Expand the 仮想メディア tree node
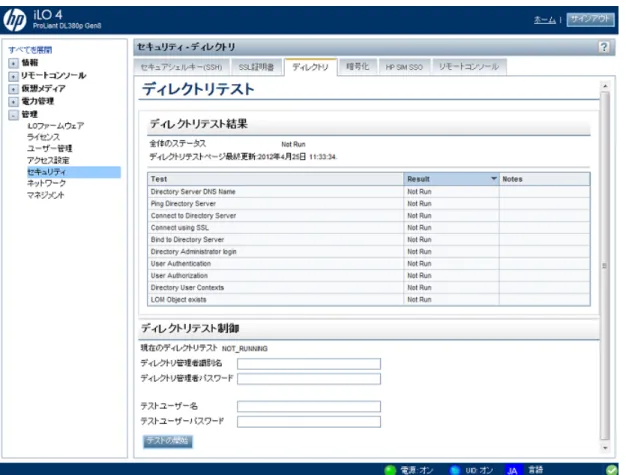Screen dimensions: 626x475 pos(13,89)
